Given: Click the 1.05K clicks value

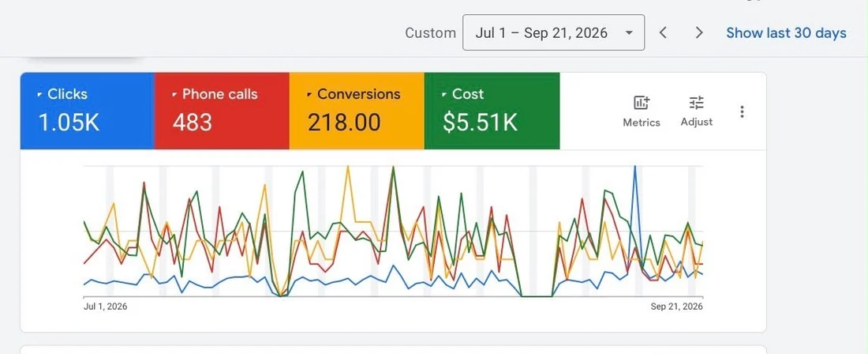Looking at the screenshot, I should (x=69, y=122).
